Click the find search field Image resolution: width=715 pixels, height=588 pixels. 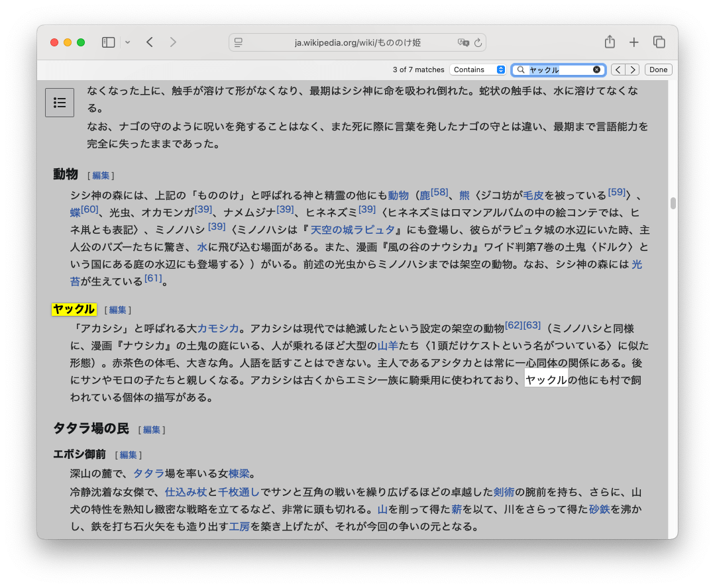(559, 70)
